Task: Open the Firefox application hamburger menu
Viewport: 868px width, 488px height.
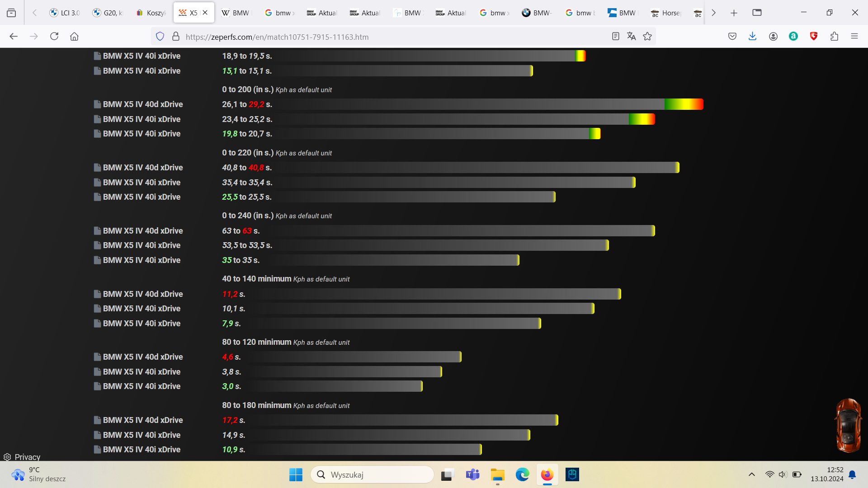Action: coord(854,37)
